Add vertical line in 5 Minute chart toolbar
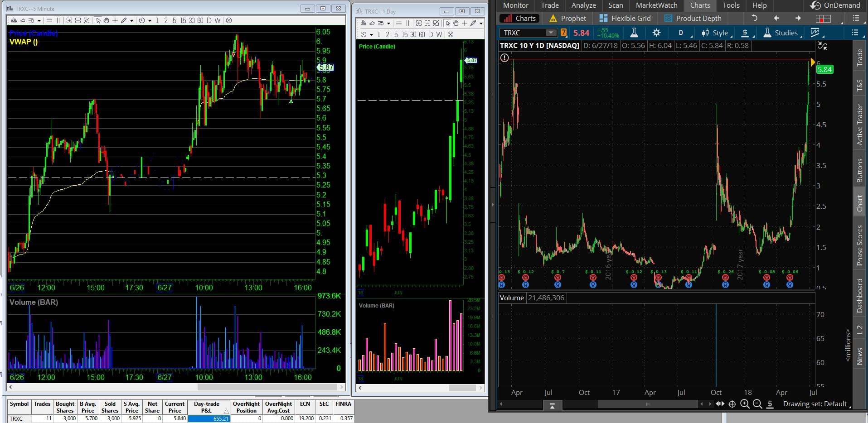The height and width of the screenshot is (423, 868). (x=58, y=20)
